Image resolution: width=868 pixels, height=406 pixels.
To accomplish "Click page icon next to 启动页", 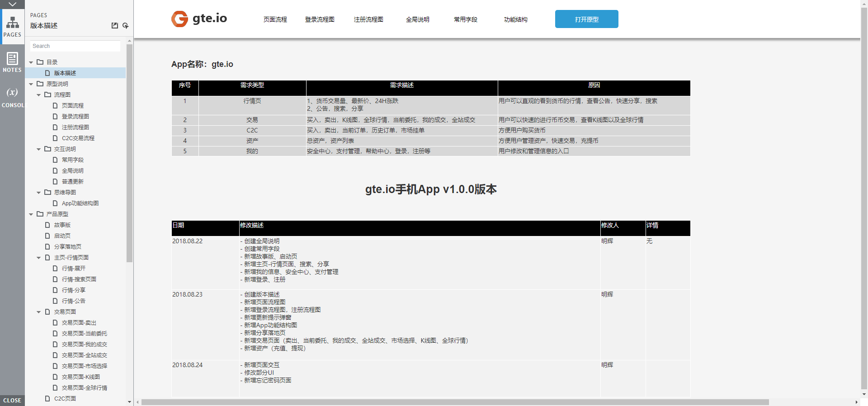I will 47,236.
